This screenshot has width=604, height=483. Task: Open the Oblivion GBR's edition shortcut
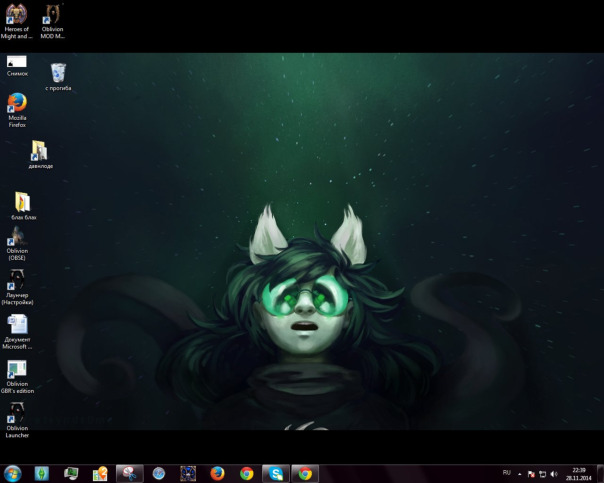pos(17,377)
